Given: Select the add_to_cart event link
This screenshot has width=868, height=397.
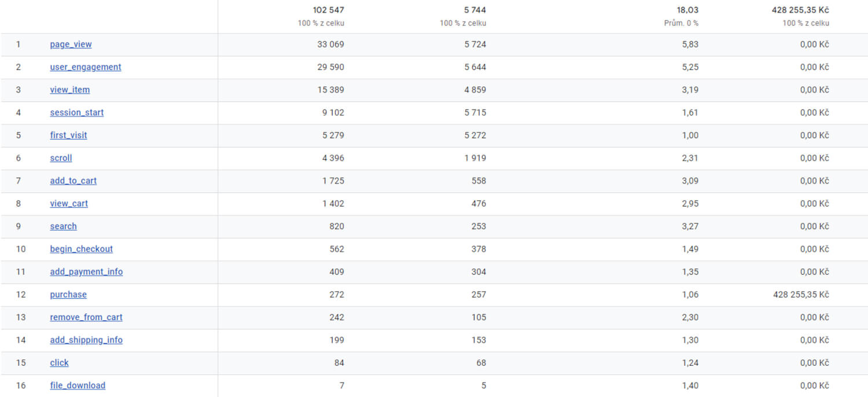Looking at the screenshot, I should [x=73, y=181].
